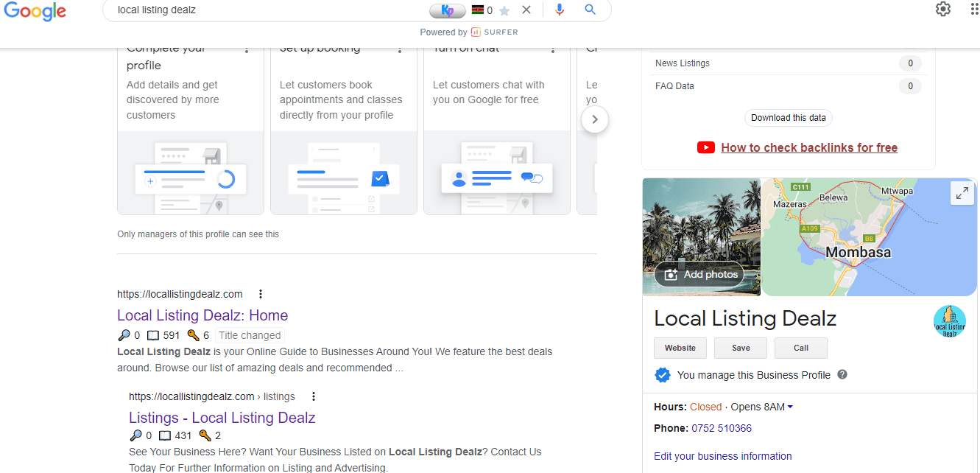Click the key icon showing 2 under Listings
The height and width of the screenshot is (473, 980).
(205, 435)
